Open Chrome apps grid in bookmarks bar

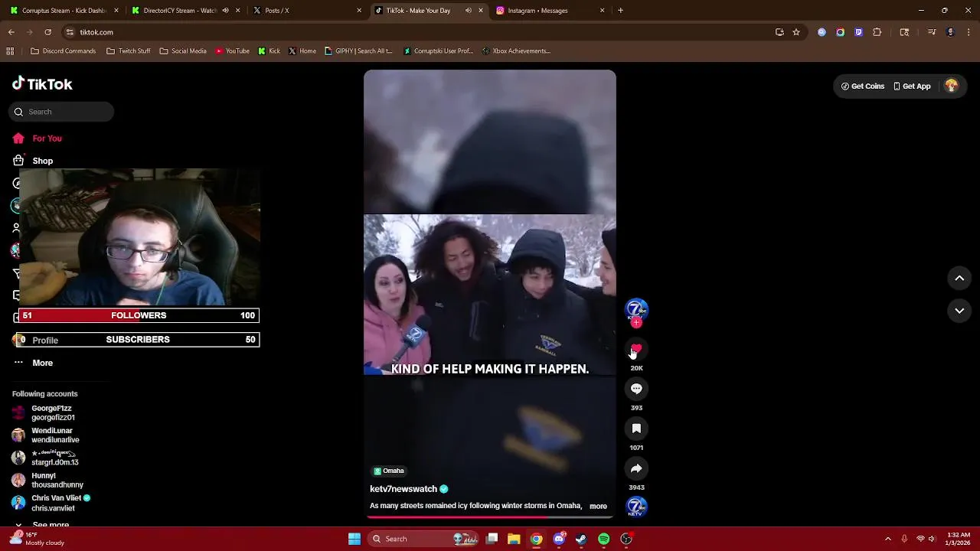coord(10,51)
